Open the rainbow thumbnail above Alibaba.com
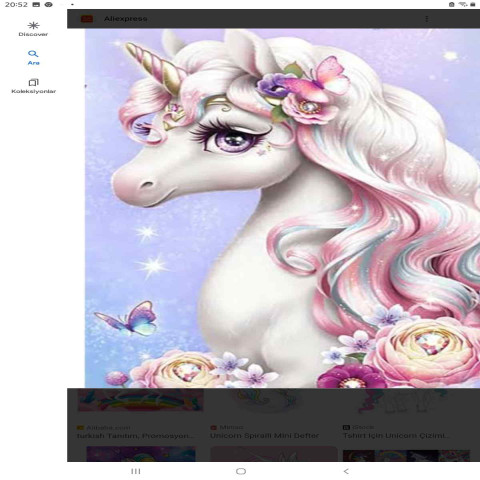This screenshot has height=480, width=480. [x=140, y=400]
